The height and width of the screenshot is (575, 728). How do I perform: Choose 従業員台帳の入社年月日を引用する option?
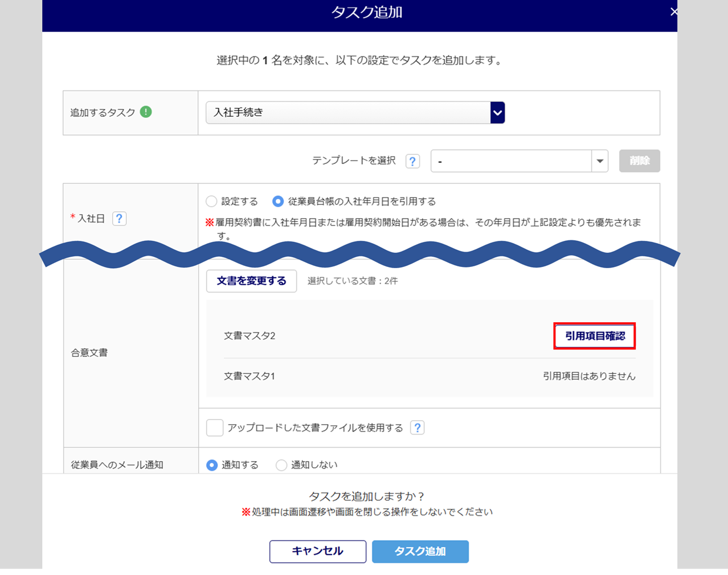(x=278, y=202)
